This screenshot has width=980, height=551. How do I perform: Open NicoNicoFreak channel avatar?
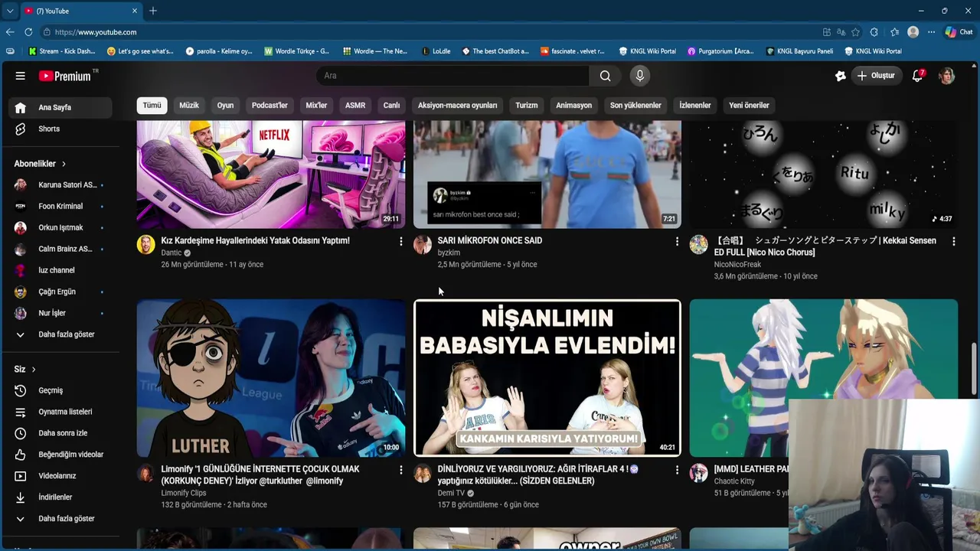[698, 244]
